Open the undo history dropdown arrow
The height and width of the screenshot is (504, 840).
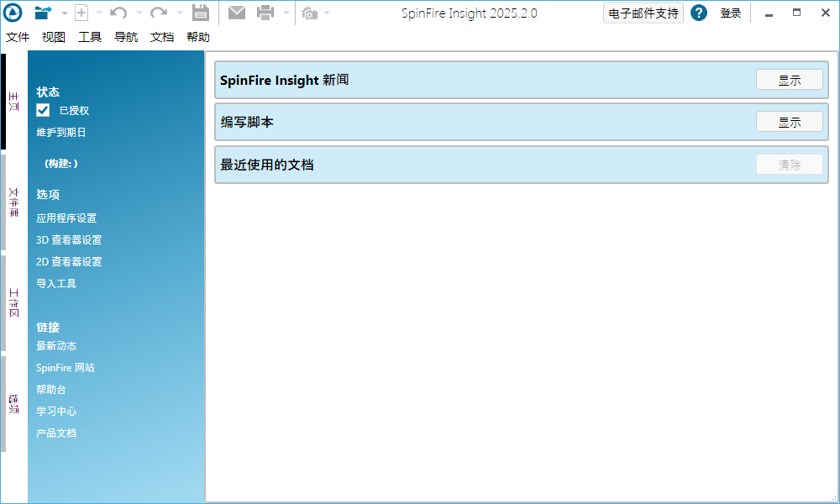click(139, 13)
